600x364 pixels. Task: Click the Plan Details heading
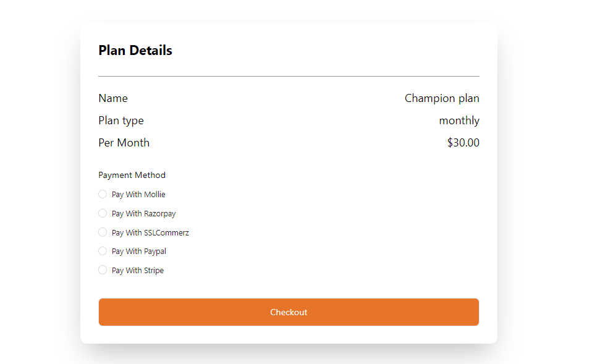(x=135, y=51)
